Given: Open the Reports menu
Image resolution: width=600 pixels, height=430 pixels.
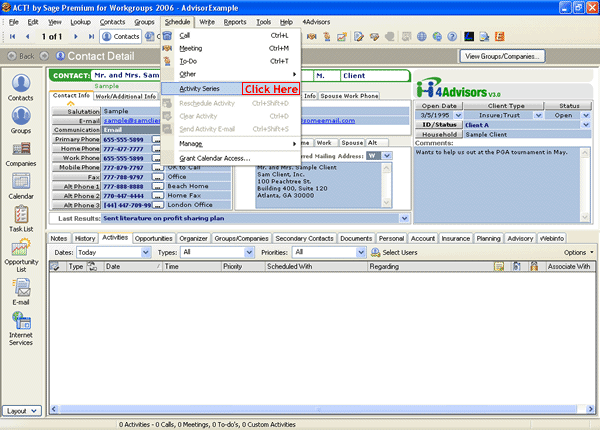Looking at the screenshot, I should pyautogui.click(x=235, y=22).
